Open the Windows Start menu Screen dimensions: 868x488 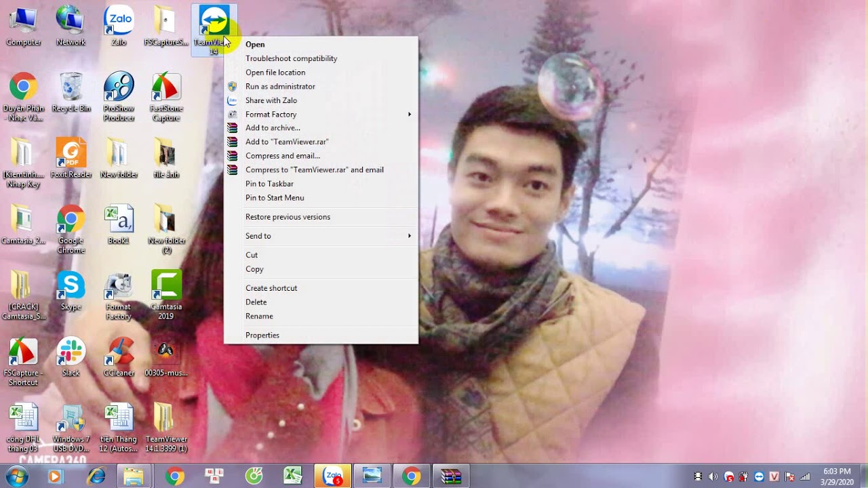click(x=16, y=476)
